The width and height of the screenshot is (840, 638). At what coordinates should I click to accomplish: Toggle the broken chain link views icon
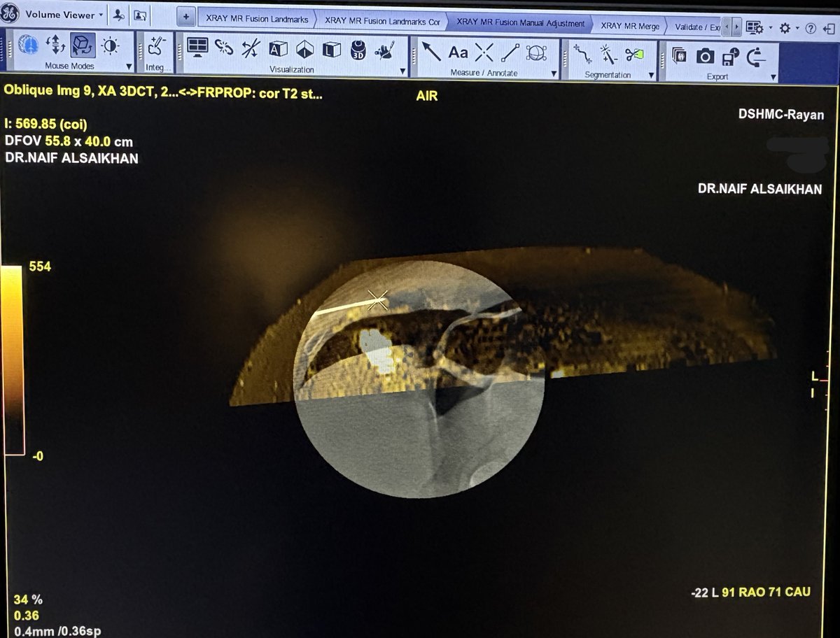pyautogui.click(x=224, y=48)
